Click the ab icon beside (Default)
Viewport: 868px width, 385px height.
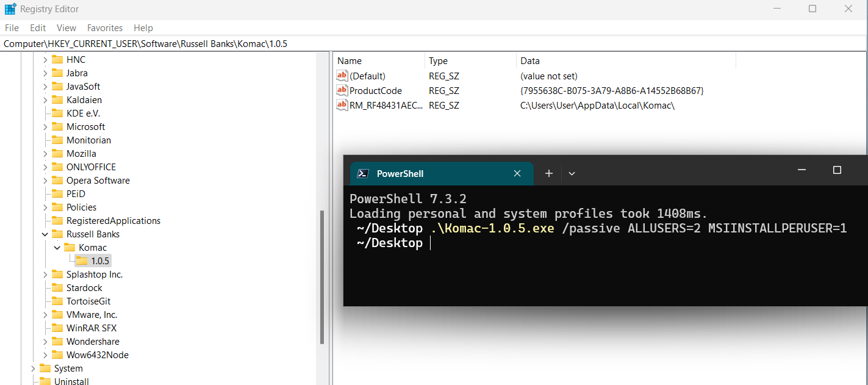click(x=342, y=76)
